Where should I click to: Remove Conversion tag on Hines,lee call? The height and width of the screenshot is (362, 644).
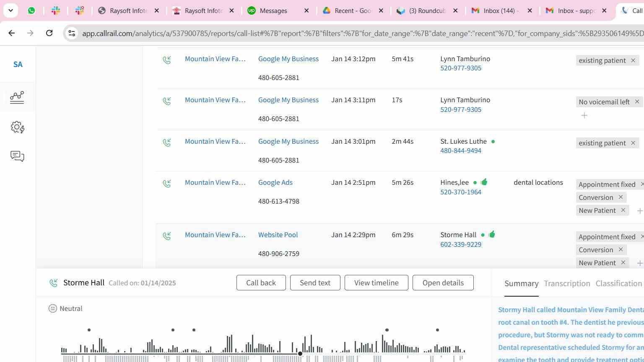click(x=621, y=197)
